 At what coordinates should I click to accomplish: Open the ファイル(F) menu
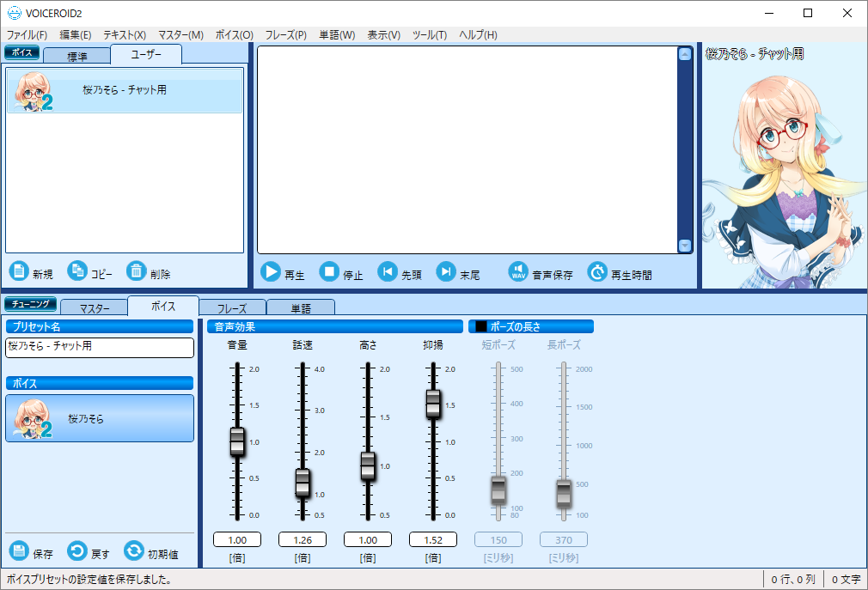click(x=27, y=35)
